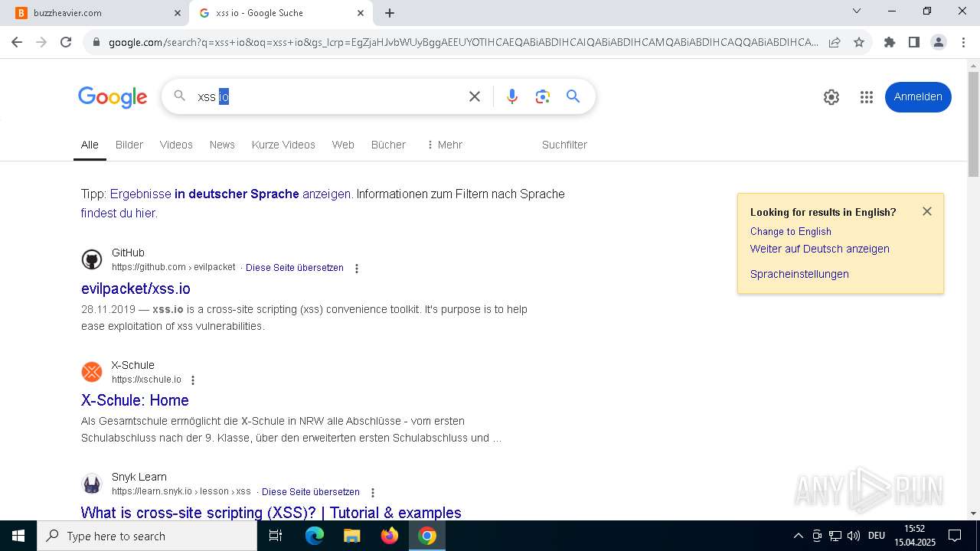Switch to Videos results

point(176,145)
